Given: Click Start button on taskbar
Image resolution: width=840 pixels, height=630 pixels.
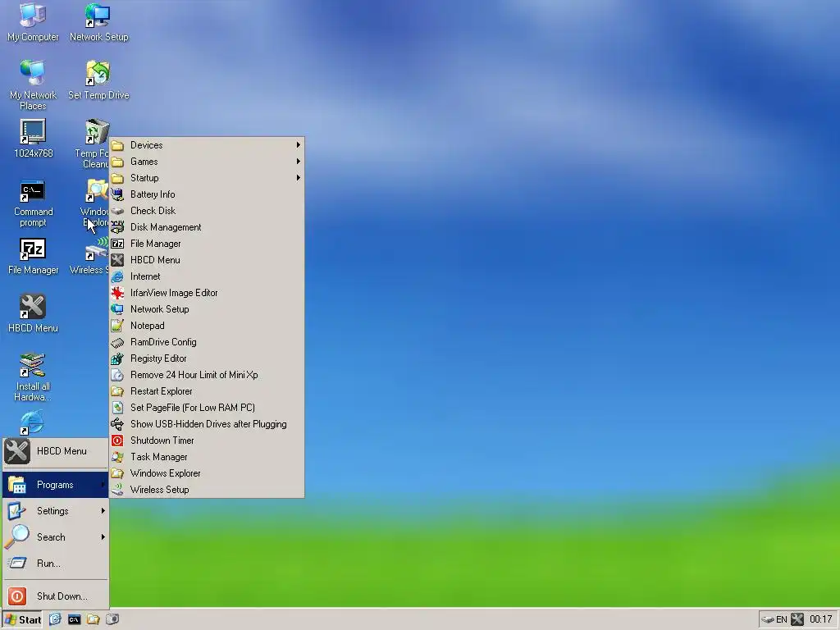Looking at the screenshot, I should point(22,619).
